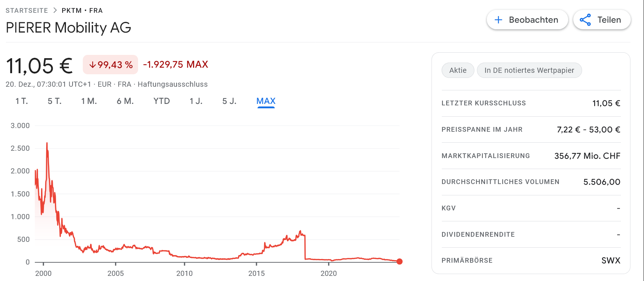
Task: Show the 1 M. chart range
Action: (x=89, y=101)
